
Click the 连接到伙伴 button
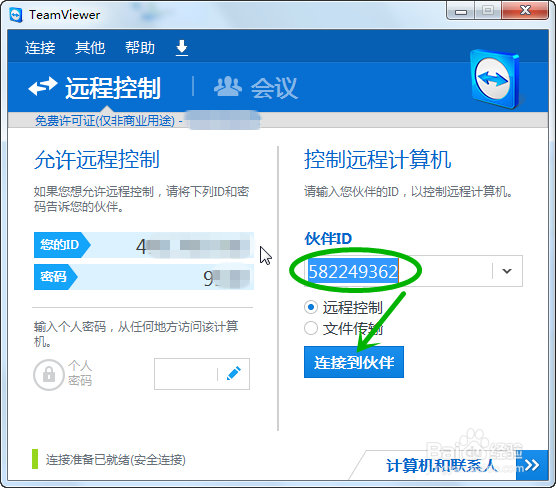(354, 362)
